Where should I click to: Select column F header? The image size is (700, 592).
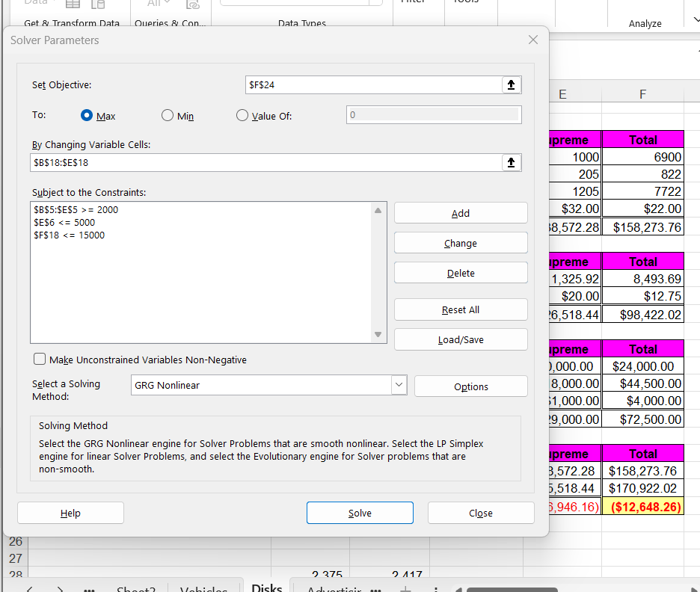(642, 94)
